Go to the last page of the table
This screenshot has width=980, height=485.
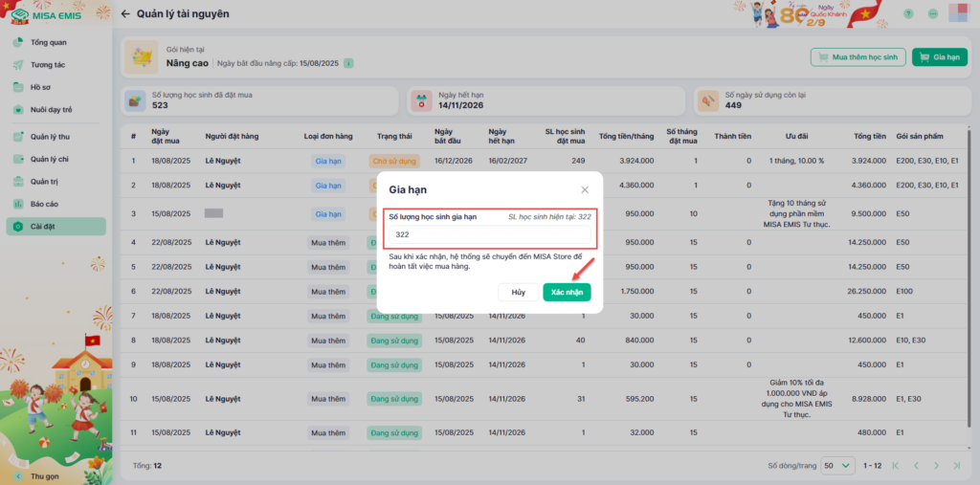point(958,466)
